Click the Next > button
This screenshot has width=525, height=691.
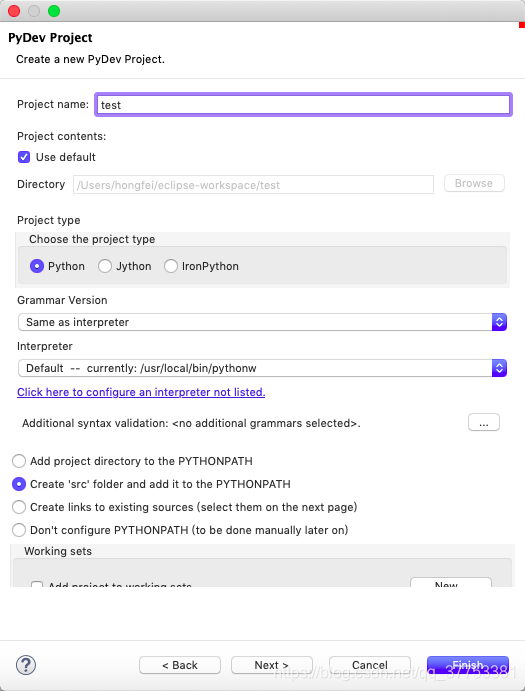[x=272, y=665]
